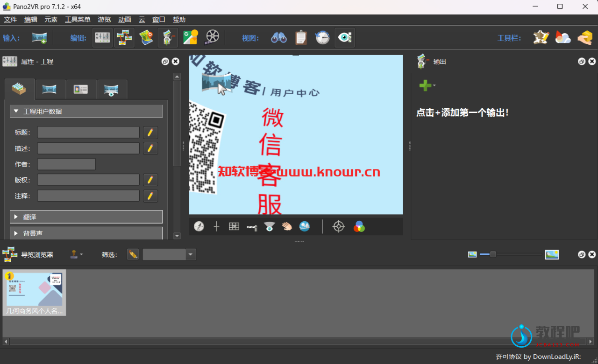
Task: Click the binoculars overview icon
Action: [279, 38]
